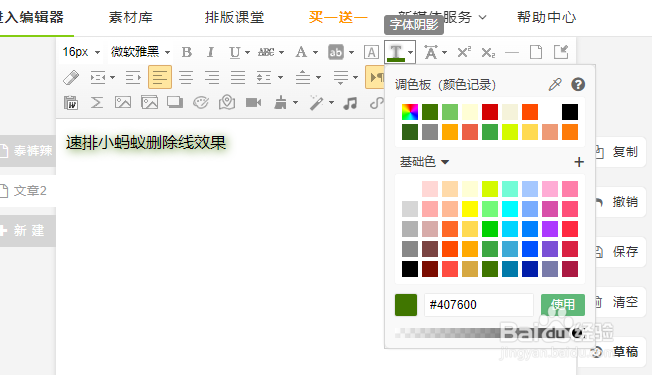Click the magic wand icon
The height and width of the screenshot is (375, 652).
pyautogui.click(x=316, y=102)
